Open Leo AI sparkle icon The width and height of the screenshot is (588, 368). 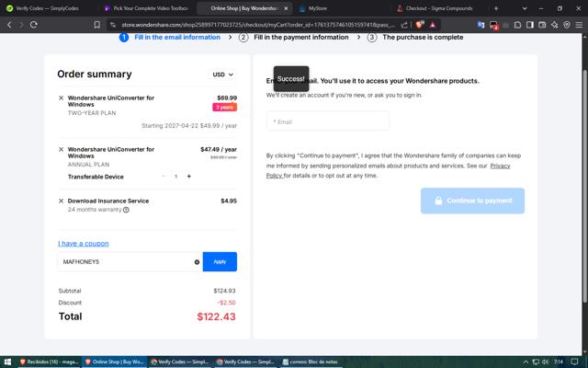pos(555,25)
